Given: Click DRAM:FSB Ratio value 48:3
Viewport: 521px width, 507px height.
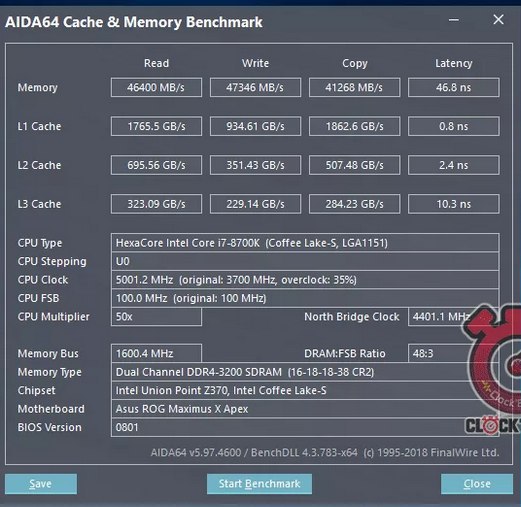Looking at the screenshot, I should click(x=454, y=353).
